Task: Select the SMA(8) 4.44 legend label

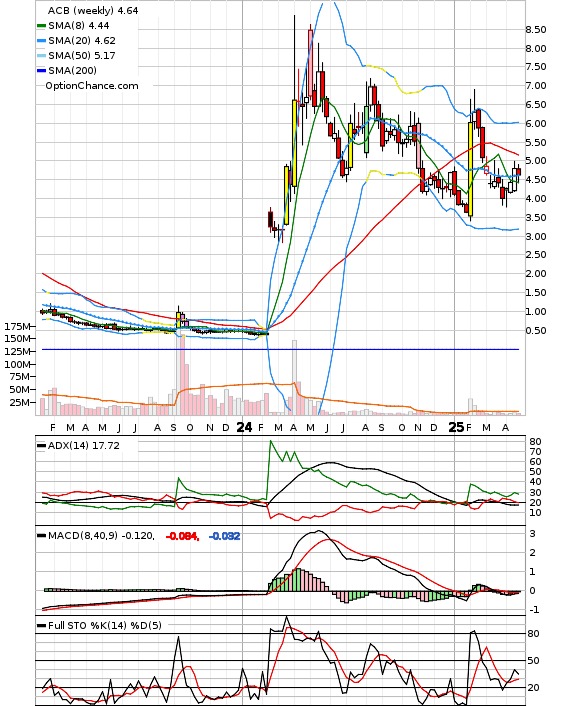Action: (79, 26)
